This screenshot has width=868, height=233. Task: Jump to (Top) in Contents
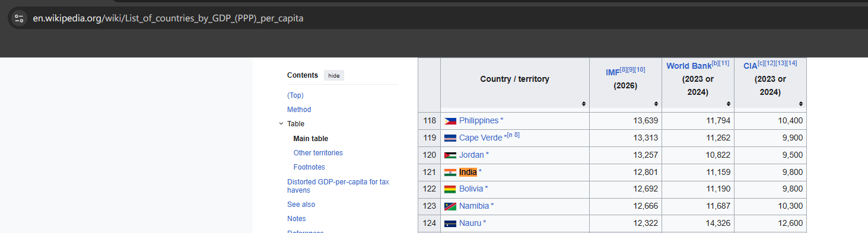[295, 95]
